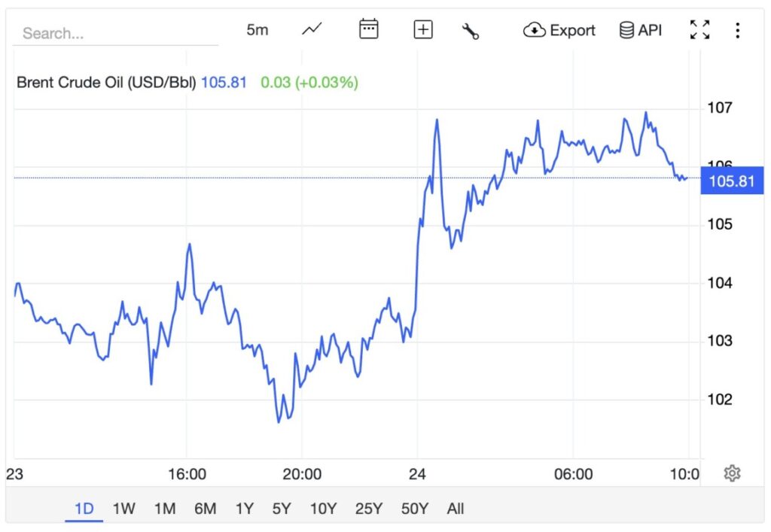
Task: Click the plus compare/add indicator icon
Action: pyautogui.click(x=423, y=30)
